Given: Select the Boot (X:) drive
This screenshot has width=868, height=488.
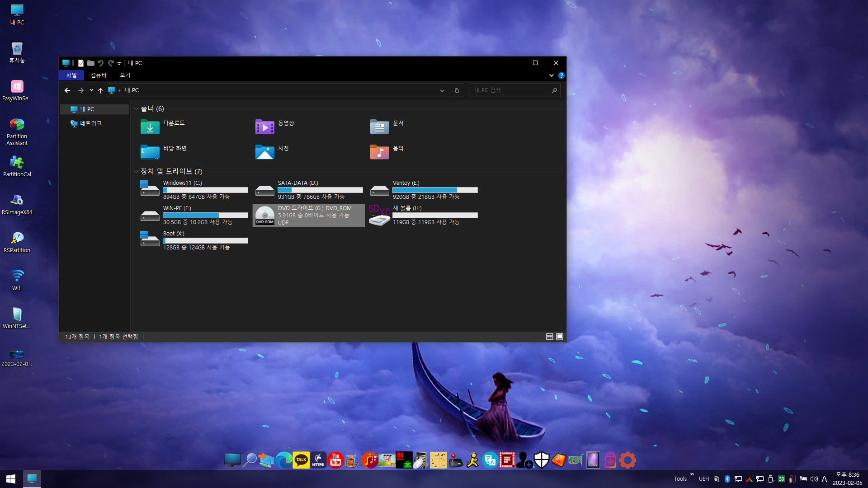Looking at the screenshot, I should tap(194, 240).
